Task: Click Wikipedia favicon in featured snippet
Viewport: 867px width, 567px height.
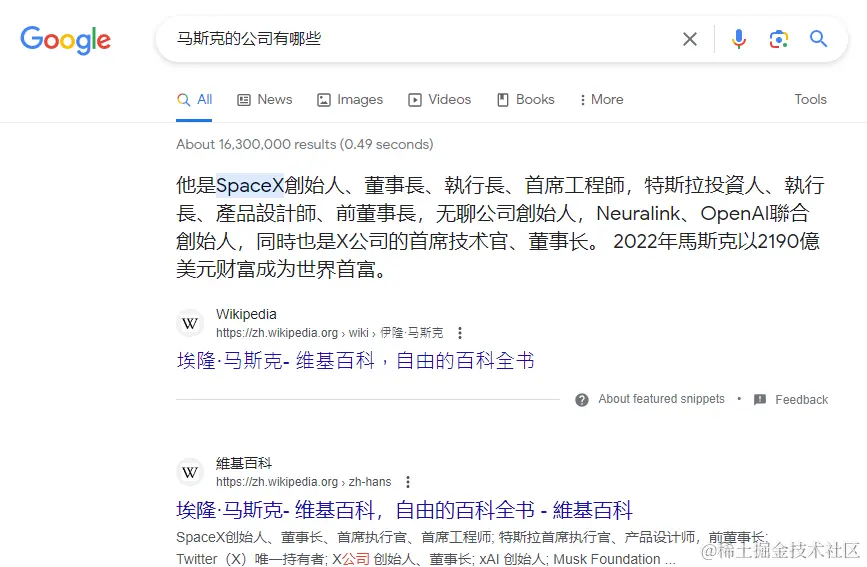Action: [190, 324]
